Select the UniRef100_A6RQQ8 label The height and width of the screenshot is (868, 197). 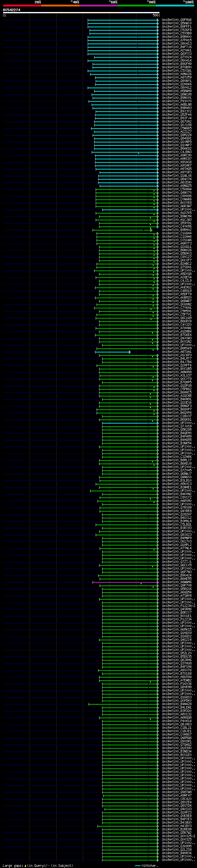tap(177, 717)
